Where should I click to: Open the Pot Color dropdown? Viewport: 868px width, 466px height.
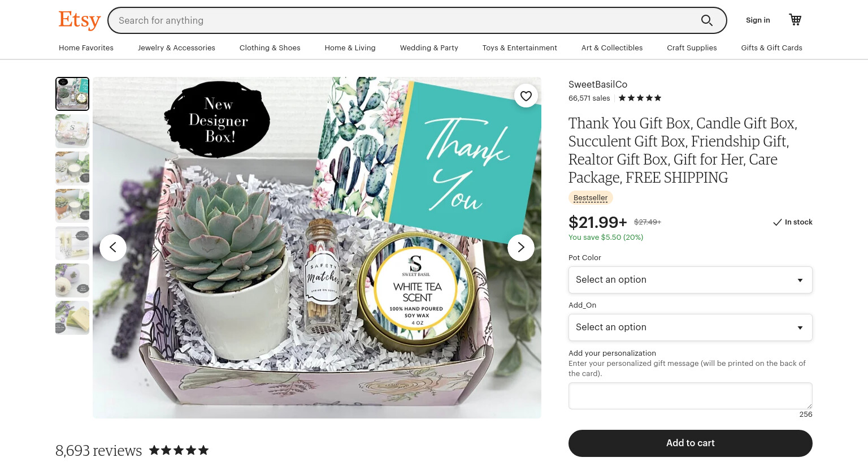click(691, 280)
